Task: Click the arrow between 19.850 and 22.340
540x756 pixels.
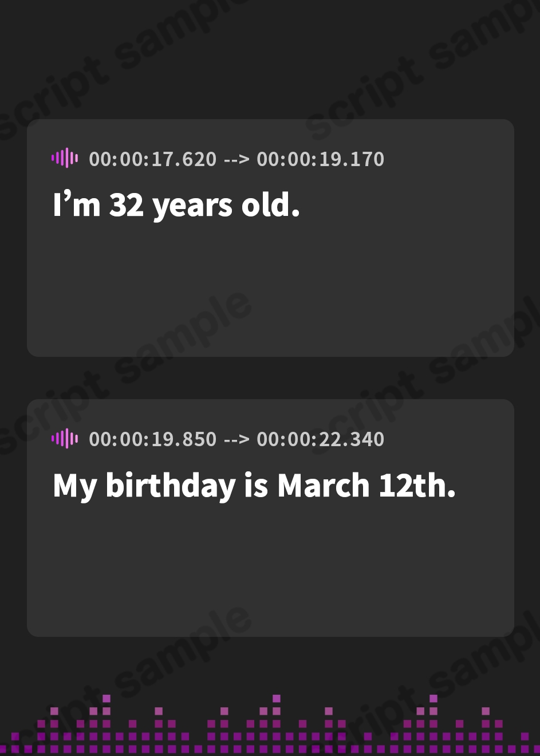Action: pos(237,439)
